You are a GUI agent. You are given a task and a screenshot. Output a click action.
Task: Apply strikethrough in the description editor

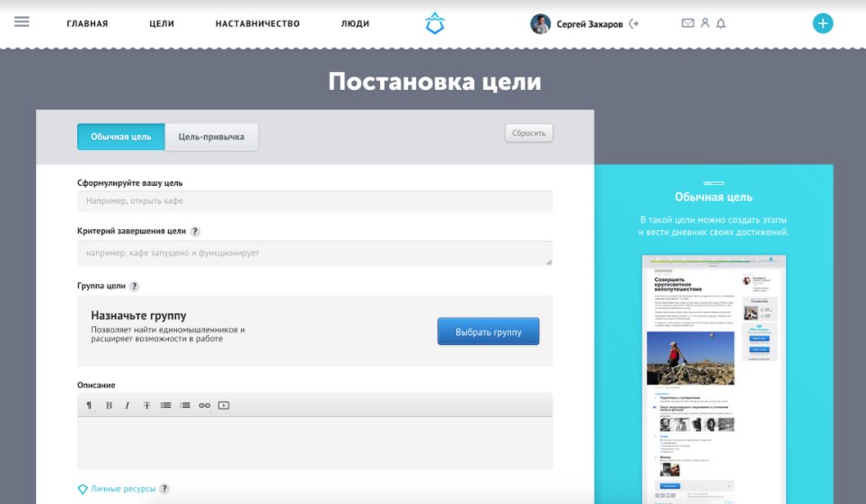click(146, 405)
